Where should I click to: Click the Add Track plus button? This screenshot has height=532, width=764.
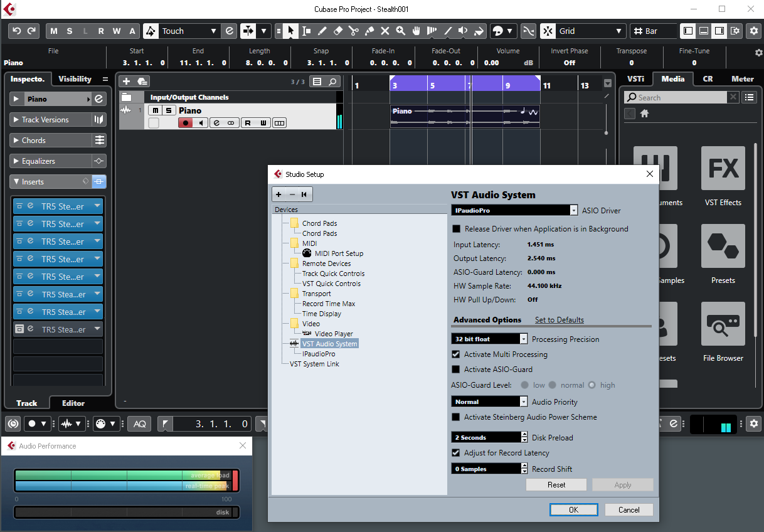pos(126,82)
